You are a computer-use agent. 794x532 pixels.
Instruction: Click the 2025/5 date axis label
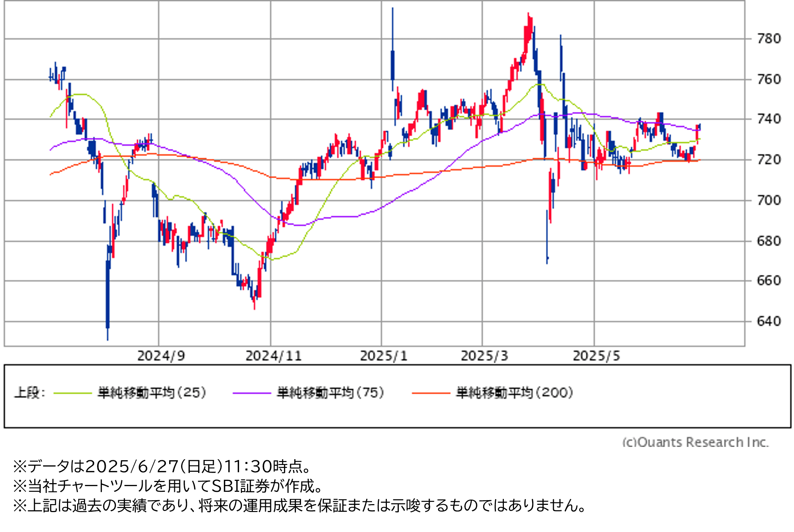[596, 356]
